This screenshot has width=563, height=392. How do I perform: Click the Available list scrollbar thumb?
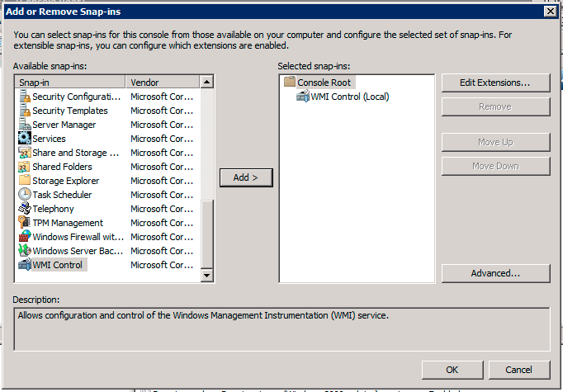tap(207, 234)
